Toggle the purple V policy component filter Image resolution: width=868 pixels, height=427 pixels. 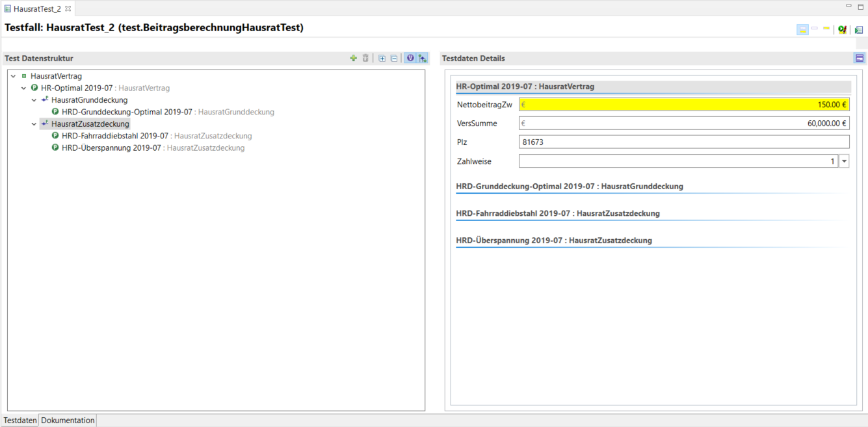click(410, 58)
